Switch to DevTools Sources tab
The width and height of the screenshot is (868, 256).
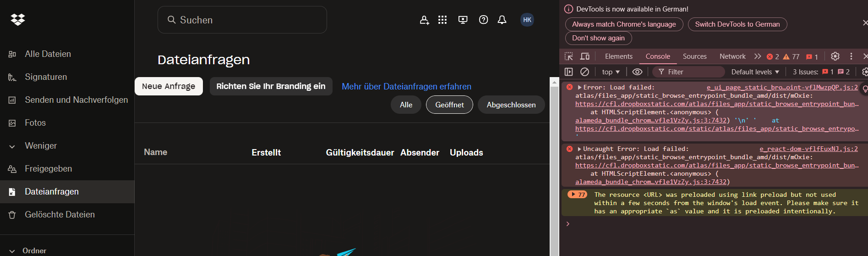[x=694, y=56]
